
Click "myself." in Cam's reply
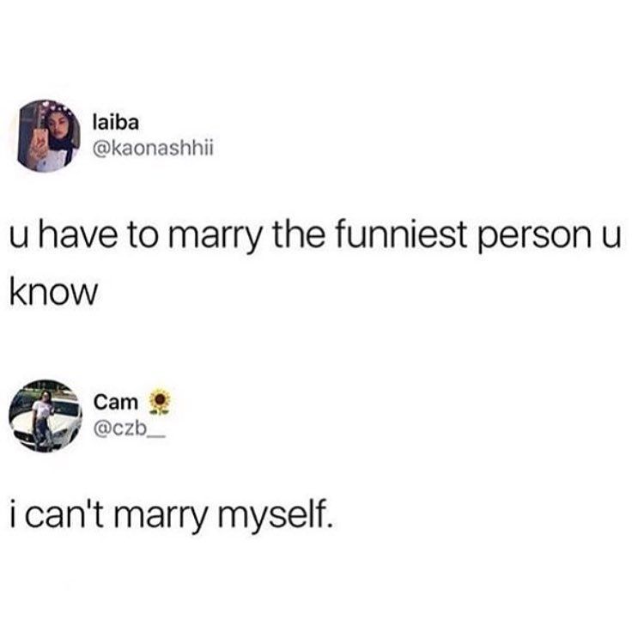coord(274,514)
